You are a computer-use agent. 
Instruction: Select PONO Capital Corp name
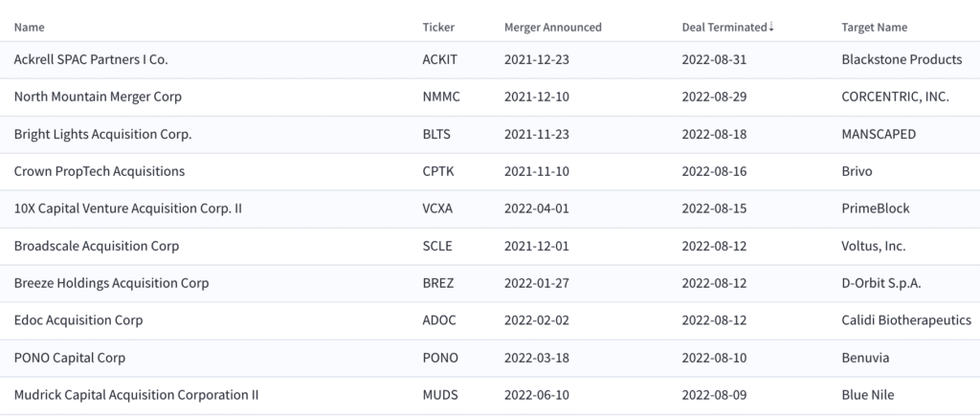tap(70, 358)
